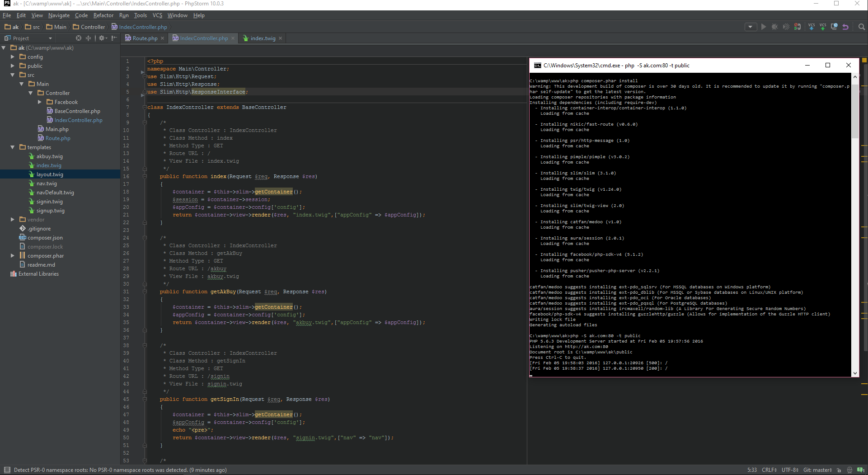Open Search Everywhere magnifier icon
Screen dimensions: 868x475
(862, 27)
